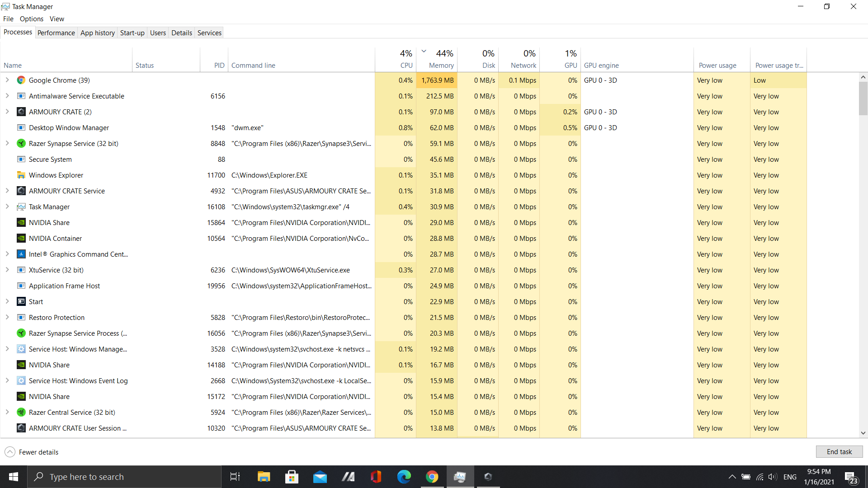Select the Application Frame Host row
This screenshot has height=488, width=868.
click(x=404, y=286)
